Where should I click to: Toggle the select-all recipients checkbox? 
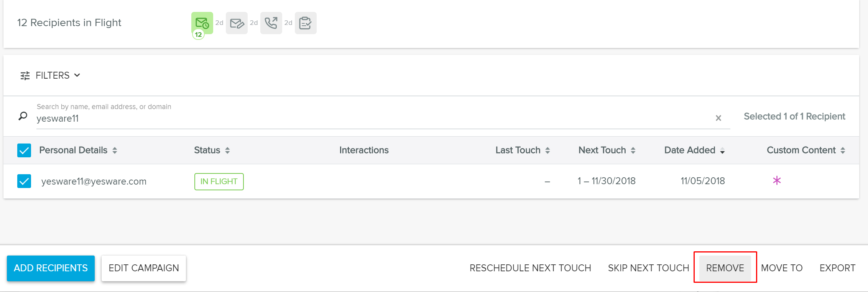24,150
